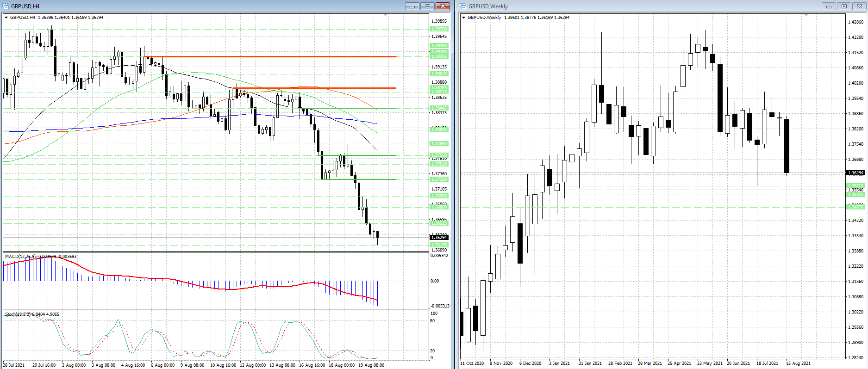Minimize the GBPUSD,Weekly chart window
868x369 pixels.
pos(829,6)
